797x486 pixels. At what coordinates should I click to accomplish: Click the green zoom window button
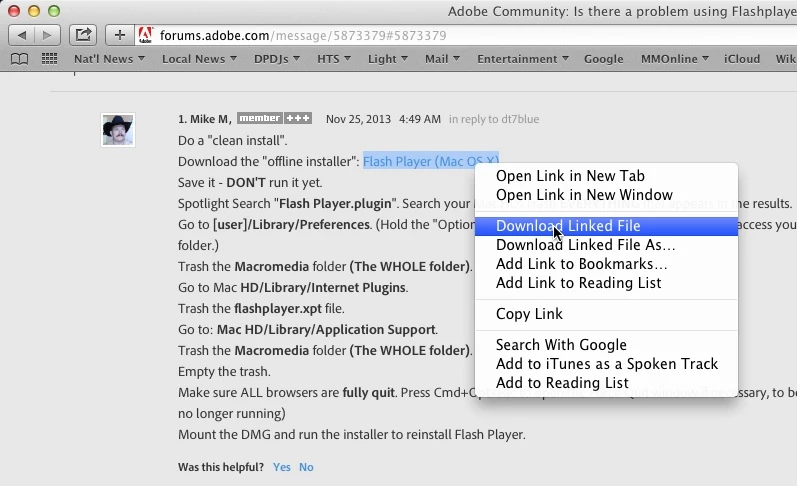pyautogui.click(x=54, y=11)
